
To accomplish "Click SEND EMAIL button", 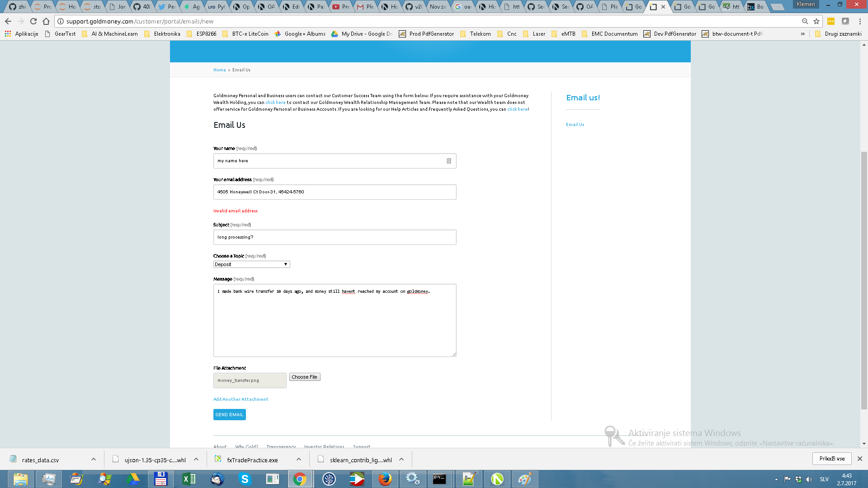I will pos(230,415).
